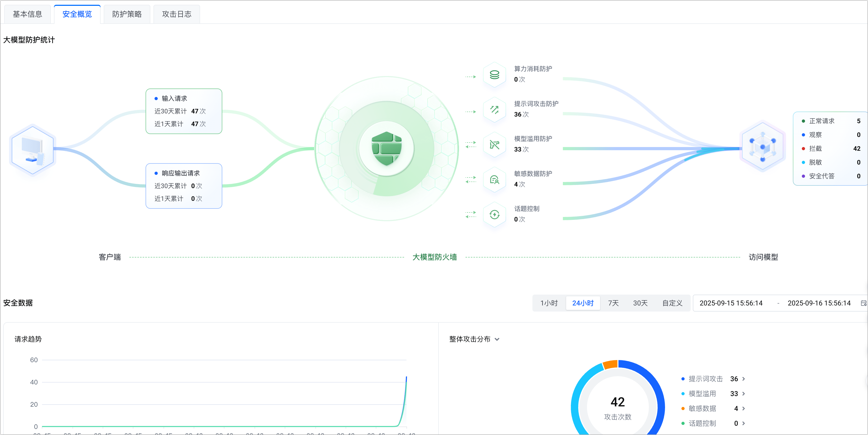Screen dimensions: 868x435
Task: Click the prompt attack protection icon
Action: point(494,110)
